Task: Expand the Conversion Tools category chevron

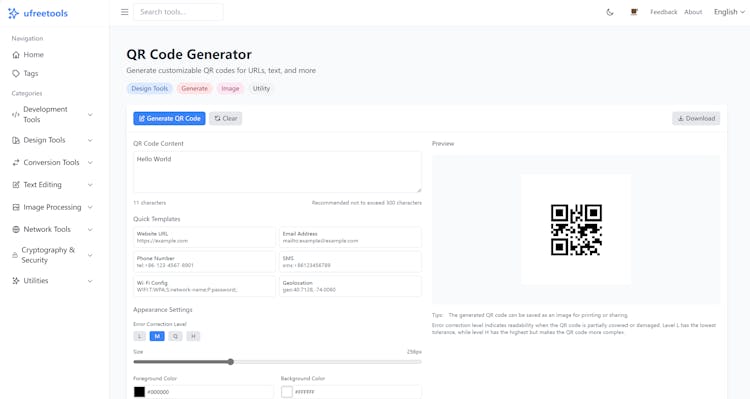Action: (x=90, y=163)
